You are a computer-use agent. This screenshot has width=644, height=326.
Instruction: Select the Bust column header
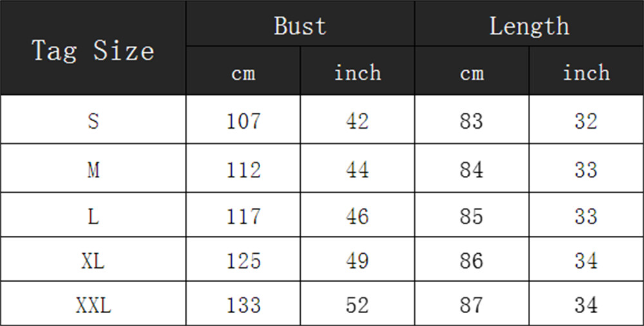(300, 23)
